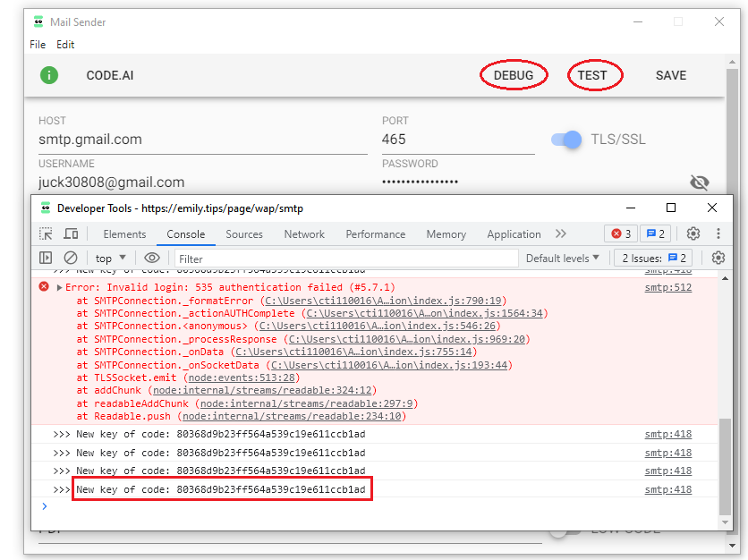Click the green info icon beside CODE.AI
Viewport: 748px width, 560px height.
[48, 75]
